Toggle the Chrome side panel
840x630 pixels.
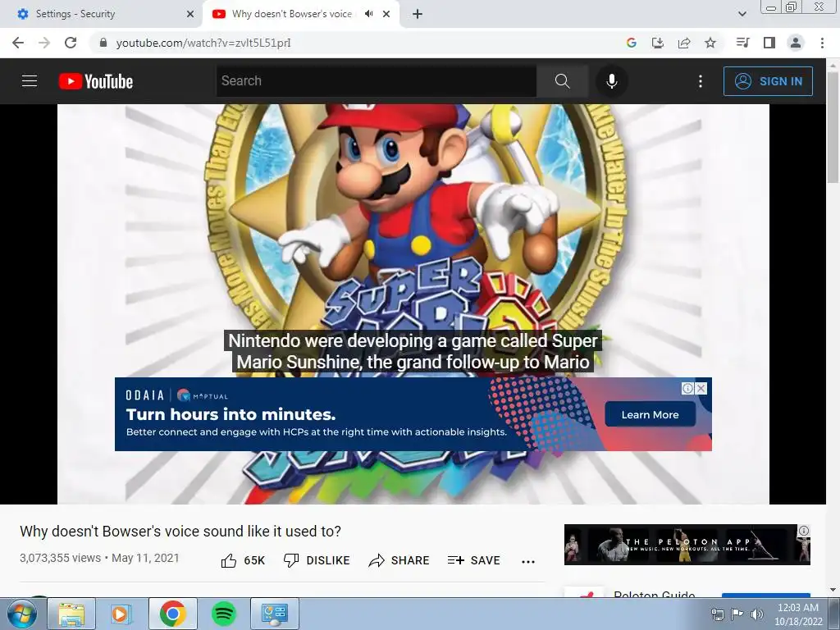[769, 43]
